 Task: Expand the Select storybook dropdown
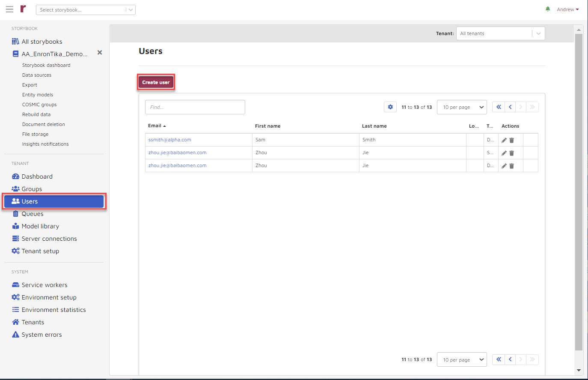pos(86,10)
